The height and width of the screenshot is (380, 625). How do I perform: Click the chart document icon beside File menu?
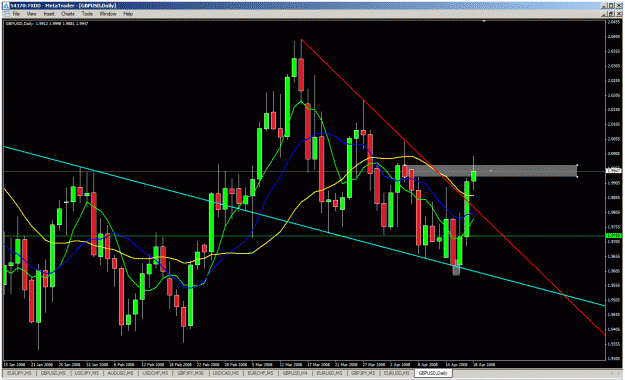click(x=6, y=14)
